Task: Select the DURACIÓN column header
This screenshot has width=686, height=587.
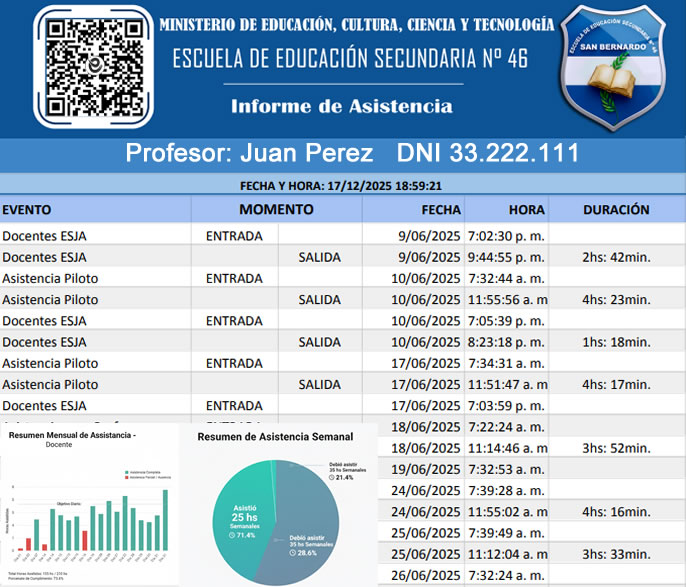Action: pos(616,210)
